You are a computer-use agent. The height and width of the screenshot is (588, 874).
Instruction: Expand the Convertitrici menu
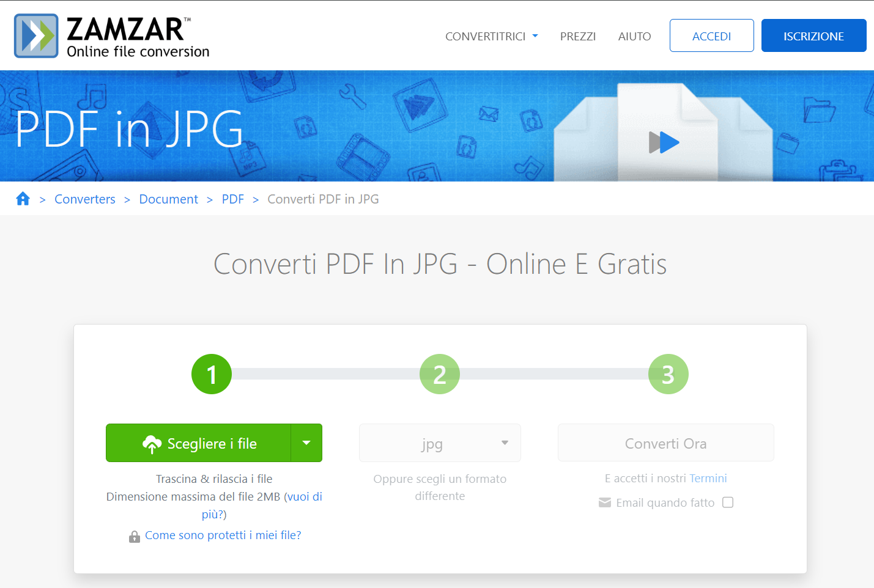[x=492, y=36]
